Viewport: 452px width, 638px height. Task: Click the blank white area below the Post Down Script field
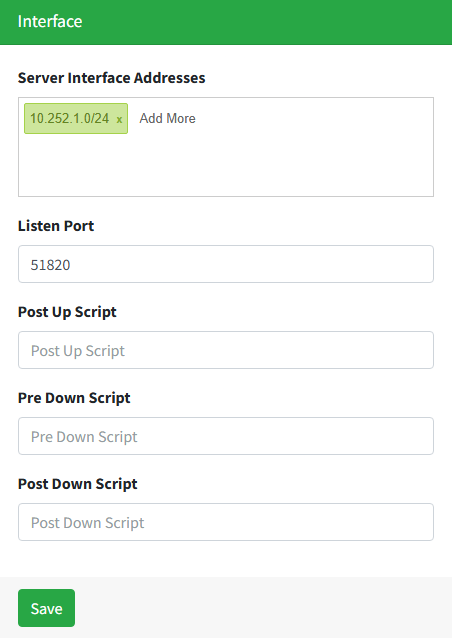click(226, 559)
